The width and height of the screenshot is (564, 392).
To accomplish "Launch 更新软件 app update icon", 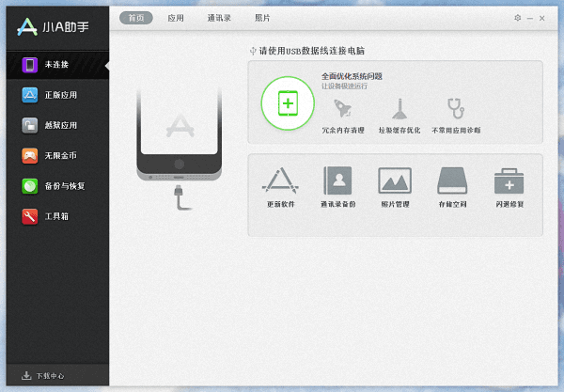I will pyautogui.click(x=280, y=180).
